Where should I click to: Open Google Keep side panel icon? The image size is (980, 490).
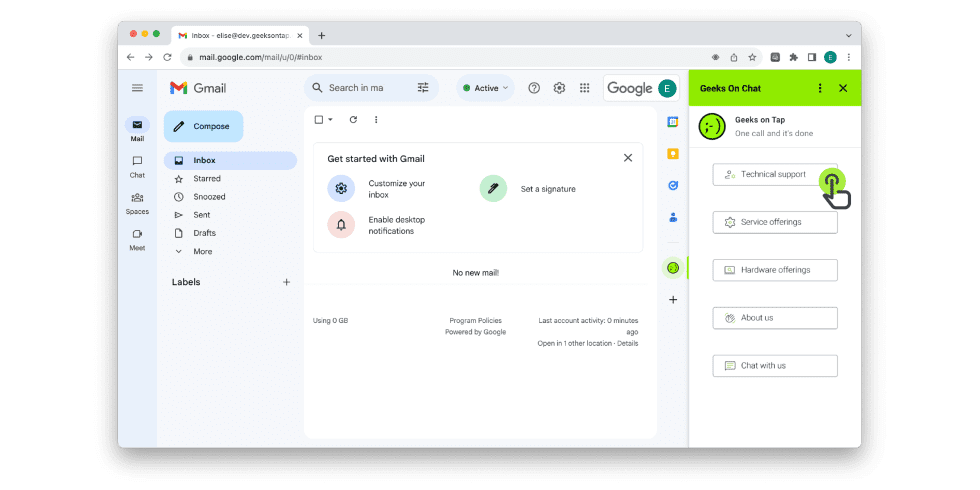[x=673, y=154]
